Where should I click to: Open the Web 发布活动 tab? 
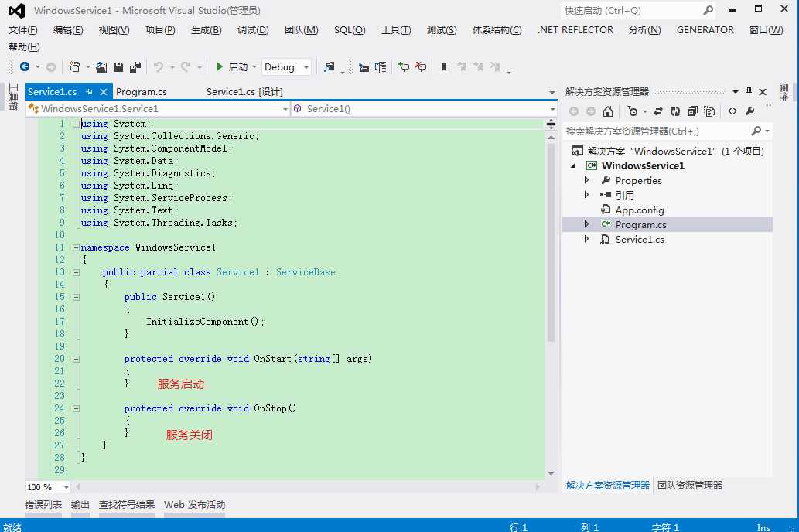195,504
